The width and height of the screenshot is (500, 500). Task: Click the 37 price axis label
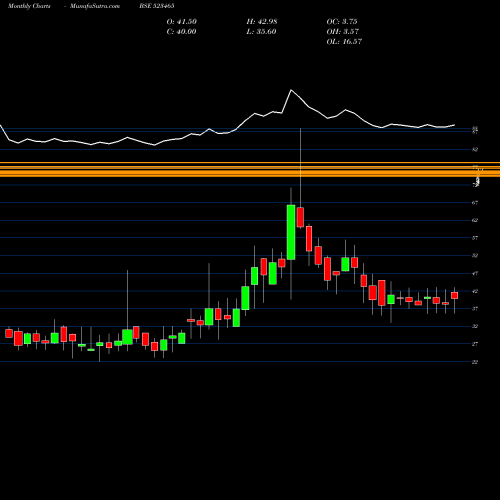point(475,309)
